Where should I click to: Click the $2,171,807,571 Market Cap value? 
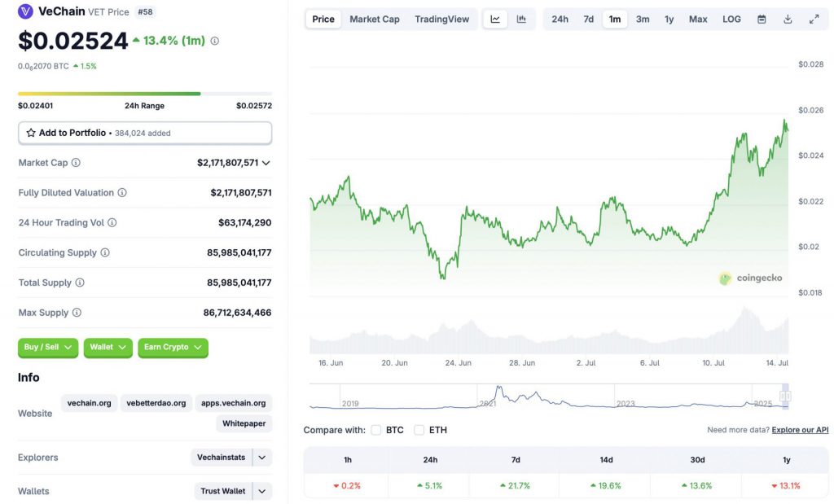point(228,163)
